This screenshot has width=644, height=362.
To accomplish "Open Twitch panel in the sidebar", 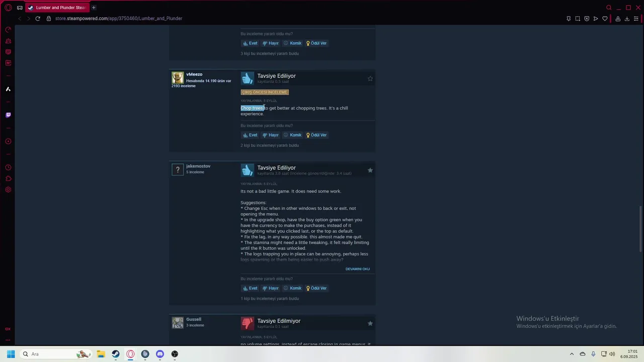I will 8,115.
